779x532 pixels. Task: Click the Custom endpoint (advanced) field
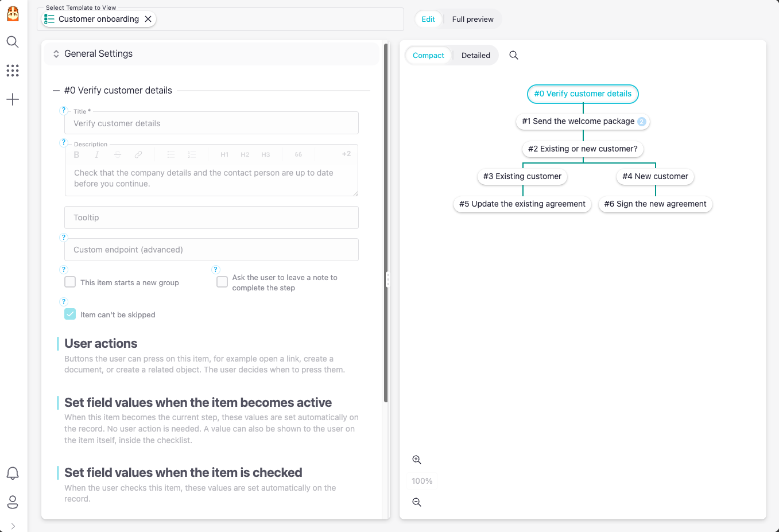211,250
